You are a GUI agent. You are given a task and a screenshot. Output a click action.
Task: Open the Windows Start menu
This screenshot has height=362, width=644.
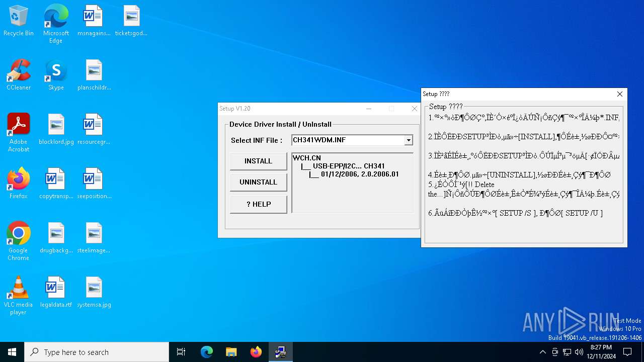point(12,352)
